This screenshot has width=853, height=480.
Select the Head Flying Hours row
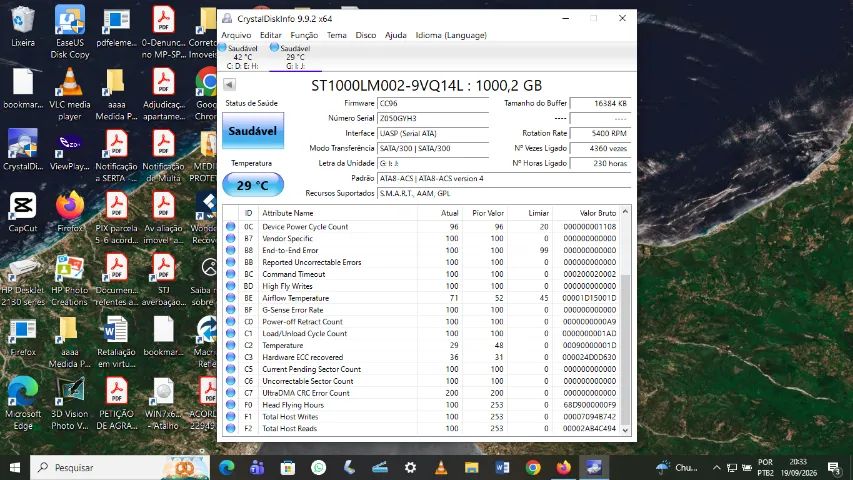[x=421, y=405]
